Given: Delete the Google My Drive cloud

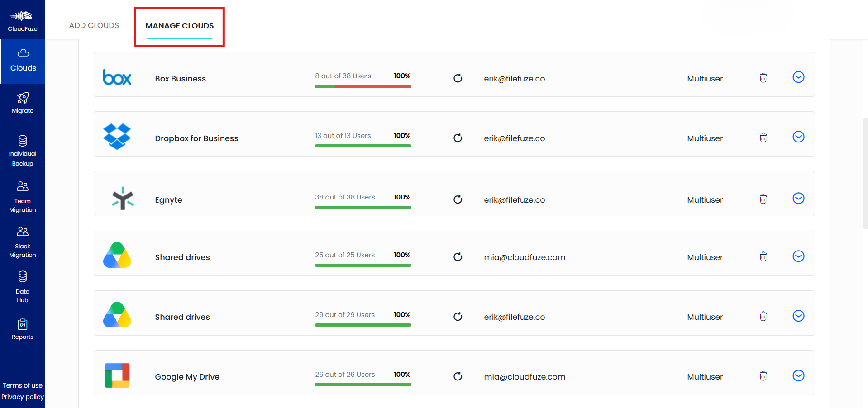Looking at the screenshot, I should click(x=763, y=376).
